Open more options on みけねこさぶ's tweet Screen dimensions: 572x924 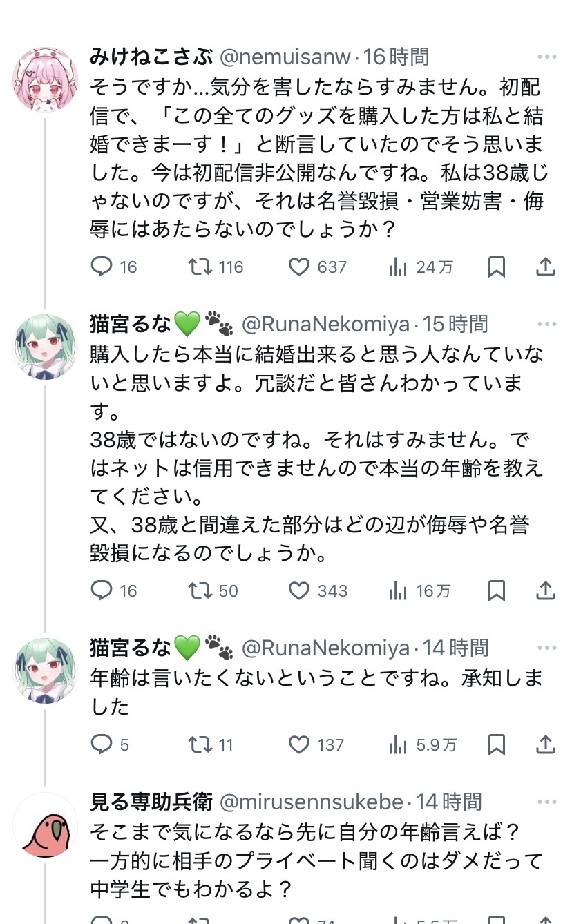[546, 57]
